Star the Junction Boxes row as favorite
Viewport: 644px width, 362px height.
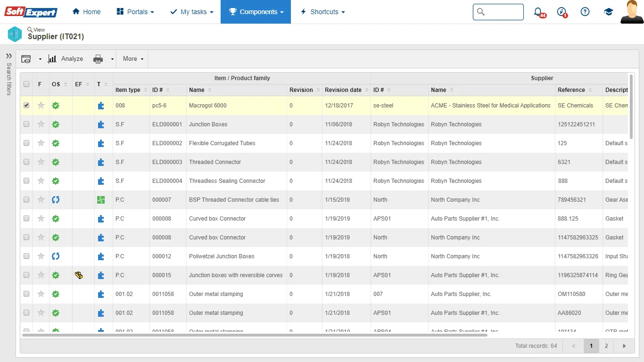pyautogui.click(x=41, y=124)
